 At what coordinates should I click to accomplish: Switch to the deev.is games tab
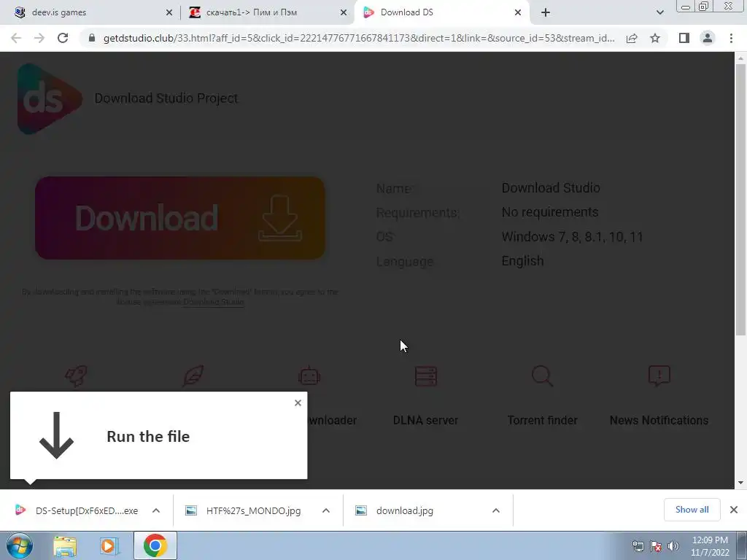90,12
